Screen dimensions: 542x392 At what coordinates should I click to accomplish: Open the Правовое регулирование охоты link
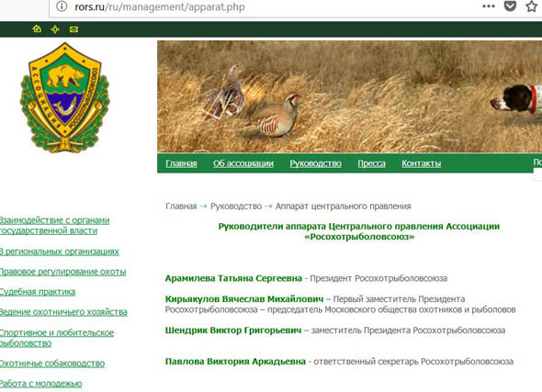tap(62, 272)
